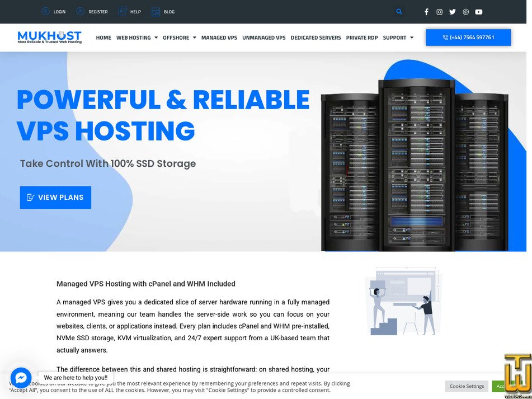Click the Blog layout icon
Screen dimensions: 532x399
156,12
